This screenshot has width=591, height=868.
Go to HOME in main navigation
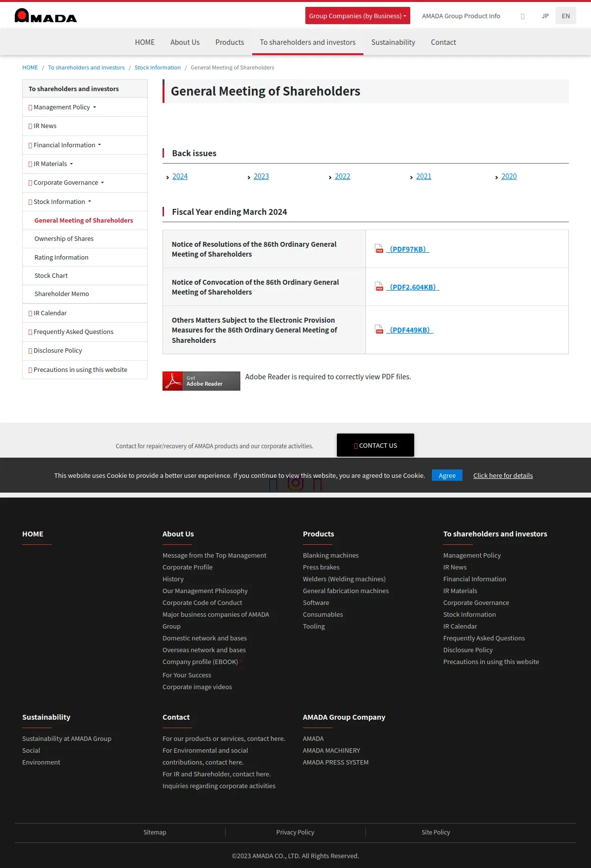(145, 42)
